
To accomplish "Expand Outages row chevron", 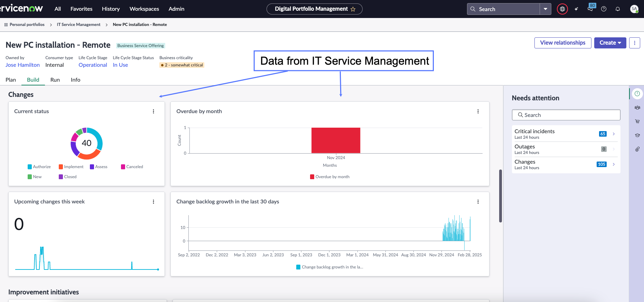I will tap(614, 149).
